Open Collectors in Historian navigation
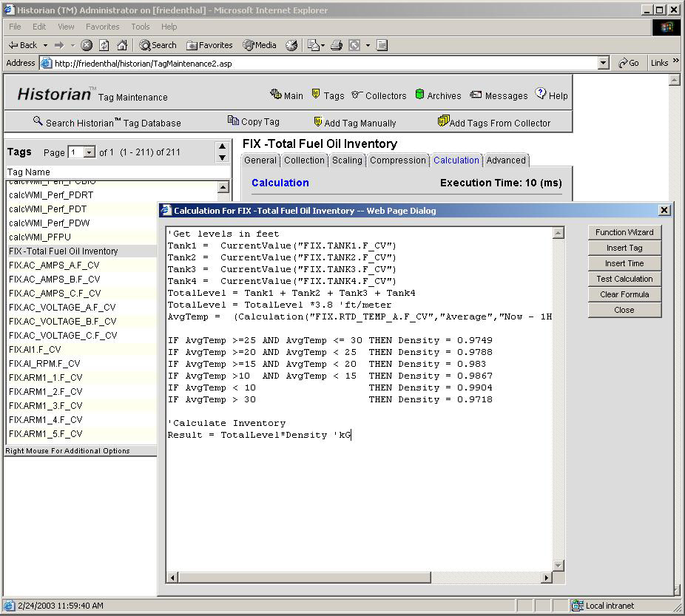 (379, 95)
